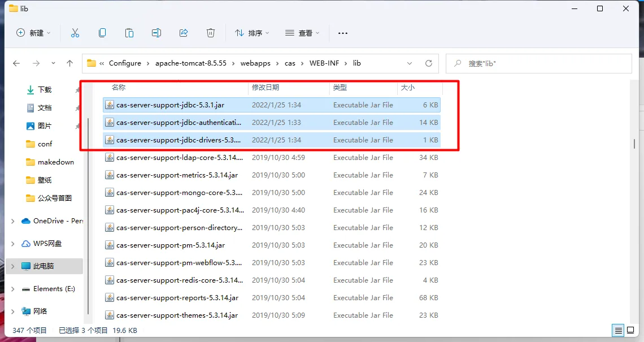The image size is (644, 342).
Task: Select cas-server-support-ldap-core-5.3.14 file
Action: [272, 158]
